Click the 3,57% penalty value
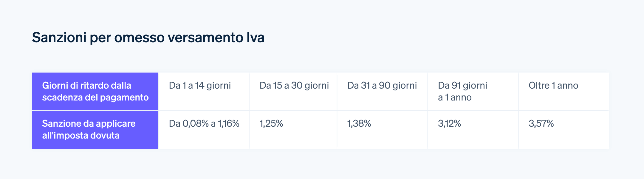 coord(541,123)
